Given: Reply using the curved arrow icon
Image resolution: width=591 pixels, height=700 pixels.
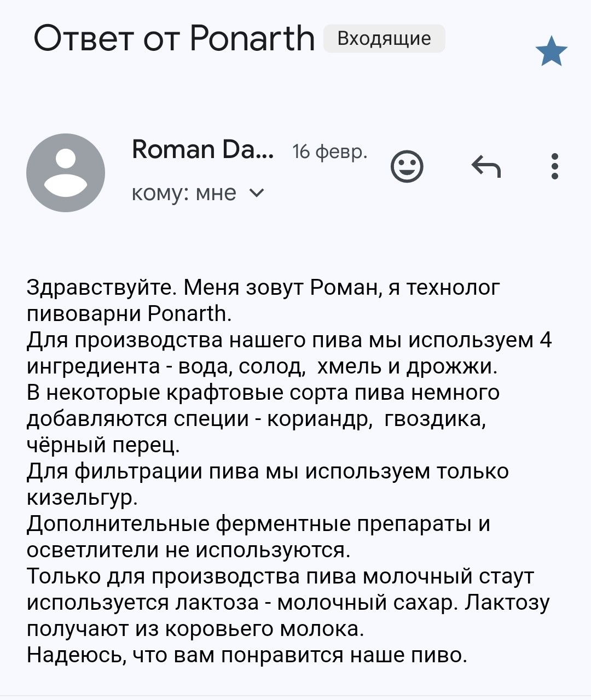Looking at the screenshot, I should (x=486, y=166).
